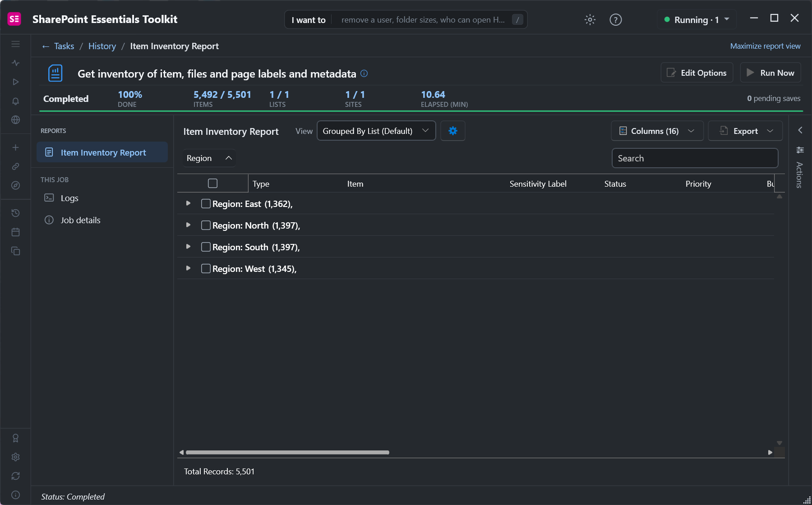Click the award ribbon sidebar icon
The height and width of the screenshot is (505, 812).
[x=15, y=438]
